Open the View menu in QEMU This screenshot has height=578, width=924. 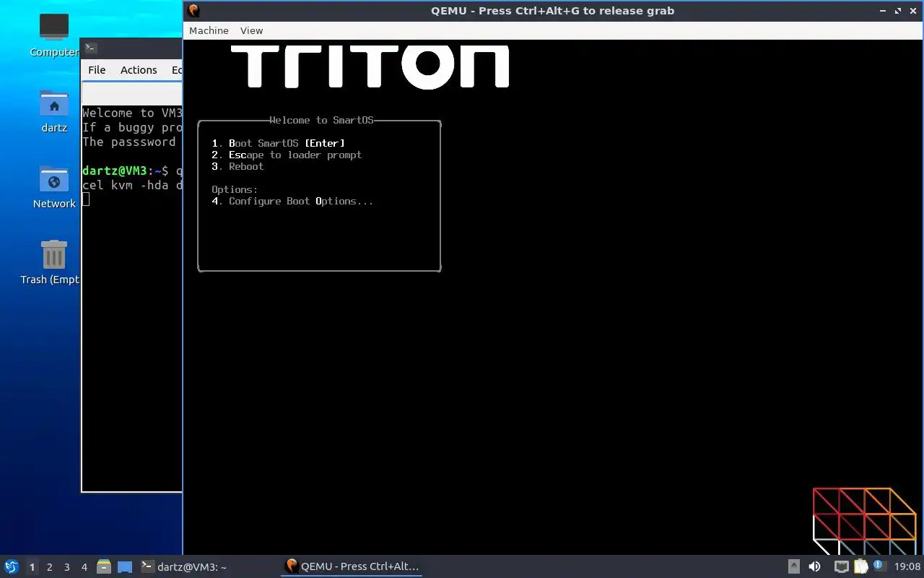[251, 30]
